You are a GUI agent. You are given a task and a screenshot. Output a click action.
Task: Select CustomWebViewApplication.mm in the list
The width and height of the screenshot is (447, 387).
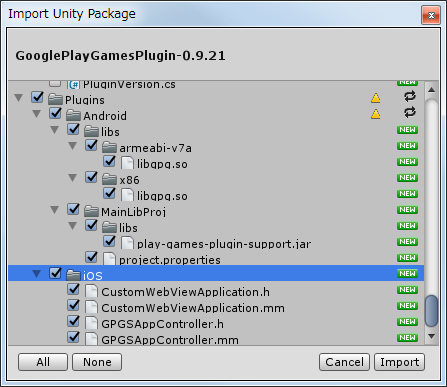(x=193, y=308)
